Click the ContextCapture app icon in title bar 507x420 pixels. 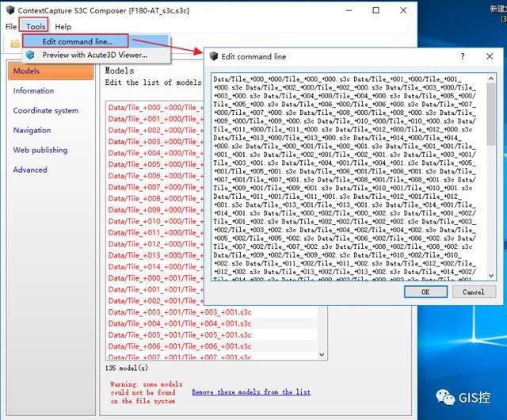pos(10,10)
